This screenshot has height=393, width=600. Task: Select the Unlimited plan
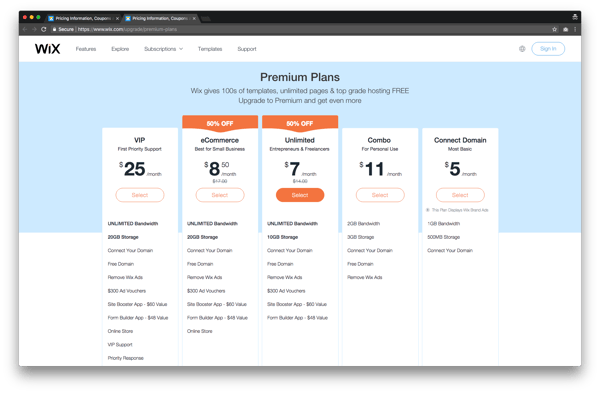[300, 195]
